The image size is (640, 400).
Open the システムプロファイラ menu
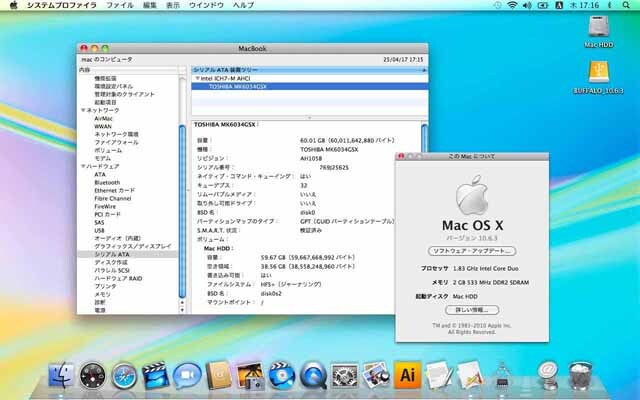pyautogui.click(x=62, y=5)
